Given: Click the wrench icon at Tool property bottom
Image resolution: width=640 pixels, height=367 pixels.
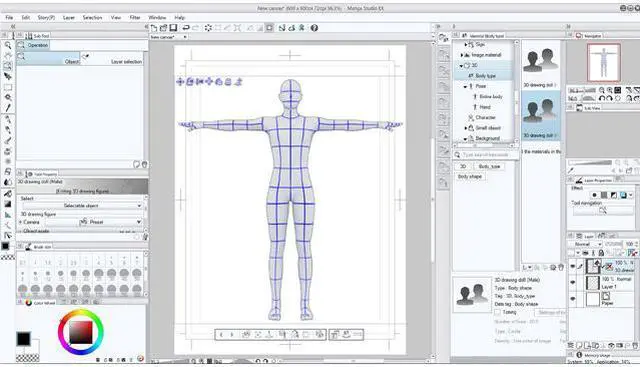Looking at the screenshot, I should [144, 237].
